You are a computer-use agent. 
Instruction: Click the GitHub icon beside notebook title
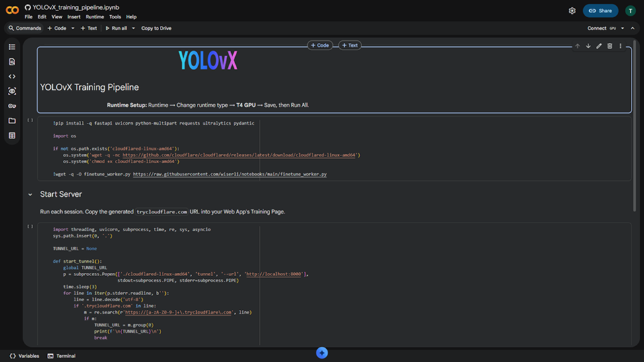pyautogui.click(x=28, y=7)
